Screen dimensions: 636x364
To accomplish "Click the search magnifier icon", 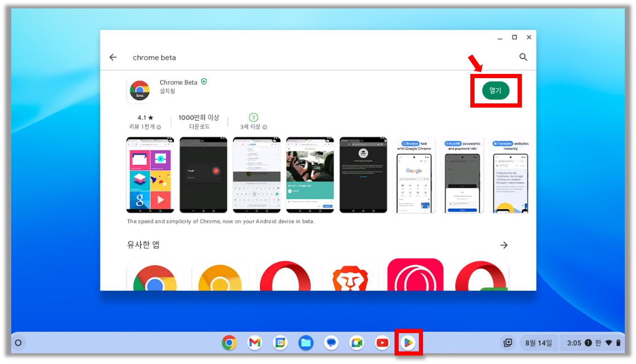I will (523, 57).
